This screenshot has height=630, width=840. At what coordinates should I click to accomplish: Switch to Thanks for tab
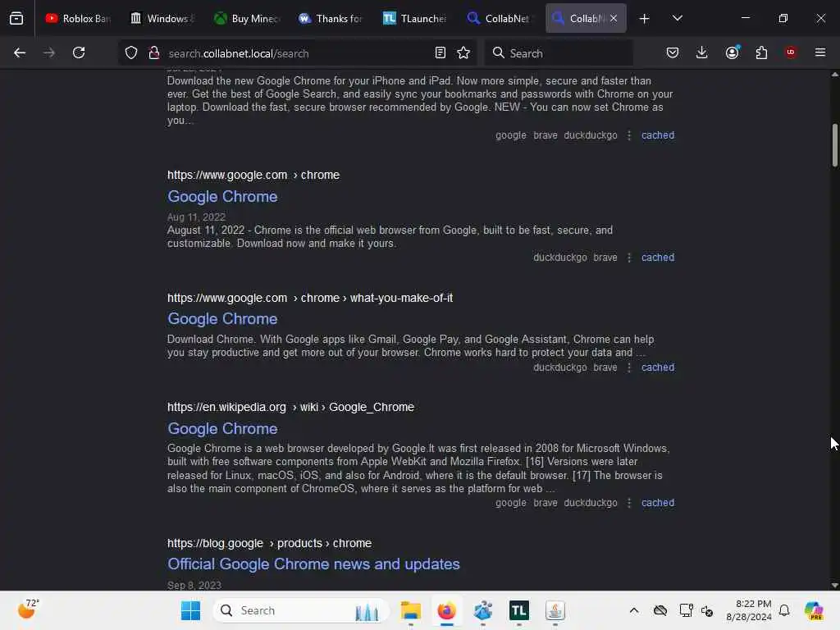click(x=331, y=19)
